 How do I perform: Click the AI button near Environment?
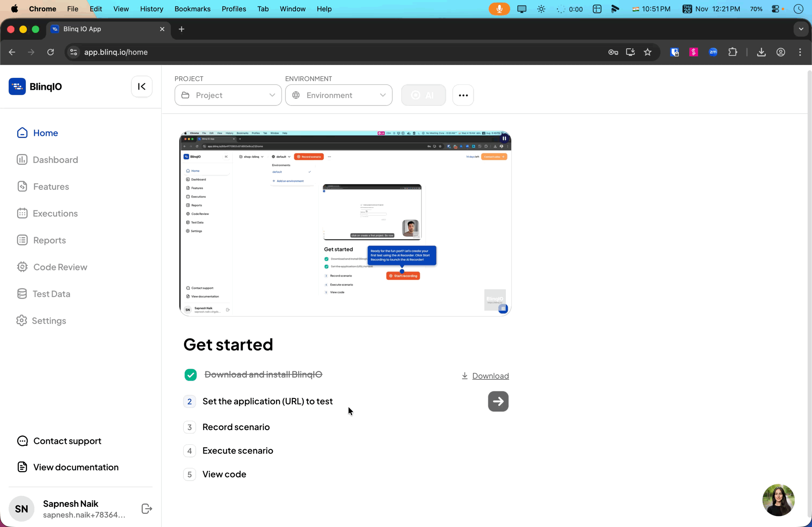[423, 95]
